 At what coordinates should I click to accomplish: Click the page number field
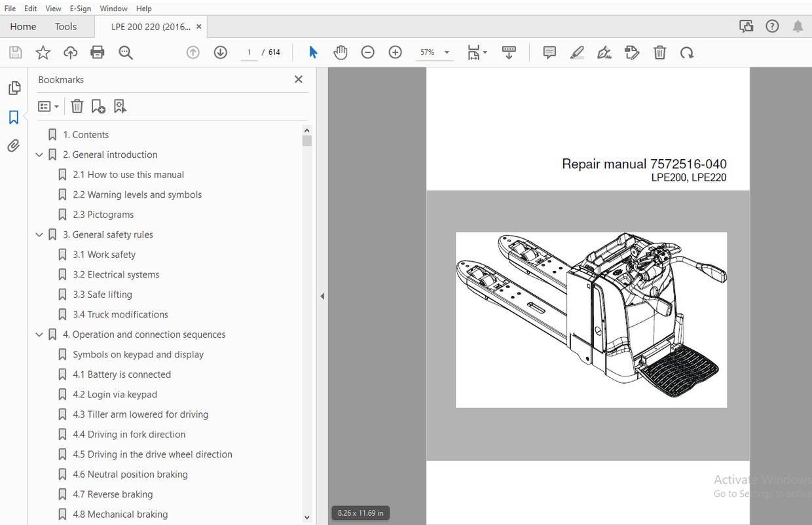pos(249,52)
